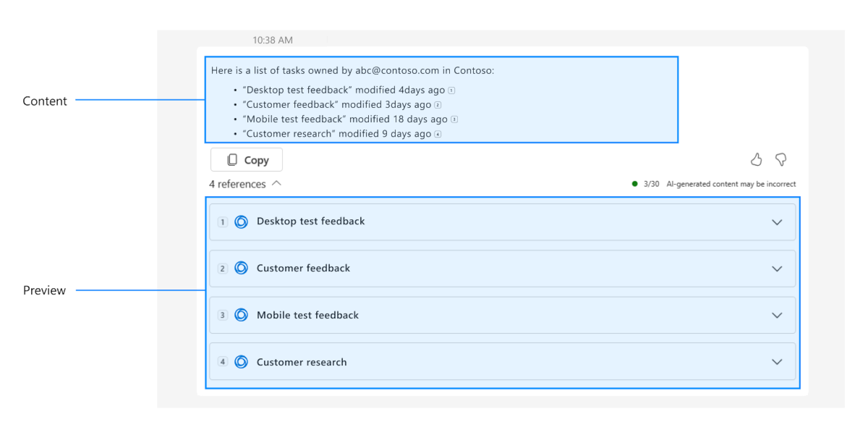The height and width of the screenshot is (438, 868).
Task: Click citation marker 3 after Mobile test feedback
Action: point(454,119)
